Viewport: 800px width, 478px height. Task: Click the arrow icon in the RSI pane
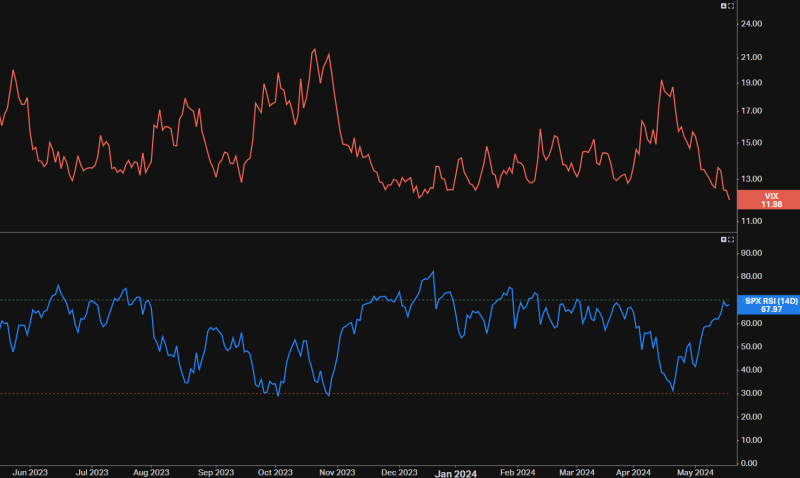click(723, 240)
